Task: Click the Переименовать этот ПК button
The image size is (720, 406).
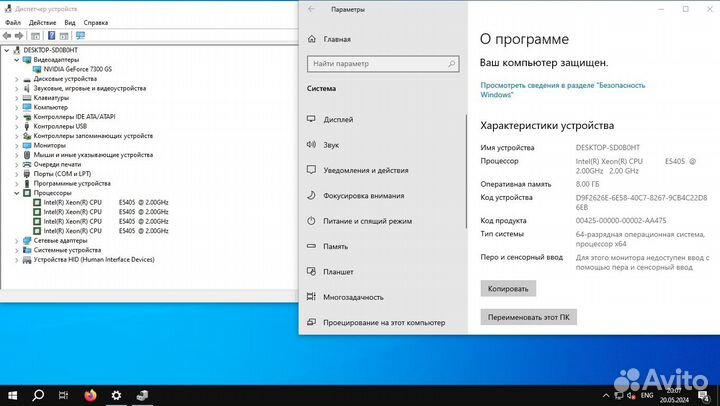Action: point(529,317)
